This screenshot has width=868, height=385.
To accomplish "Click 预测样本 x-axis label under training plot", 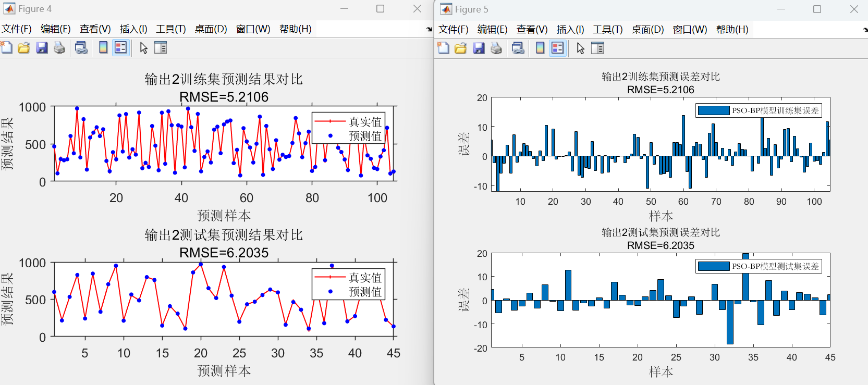I will click(x=224, y=215).
